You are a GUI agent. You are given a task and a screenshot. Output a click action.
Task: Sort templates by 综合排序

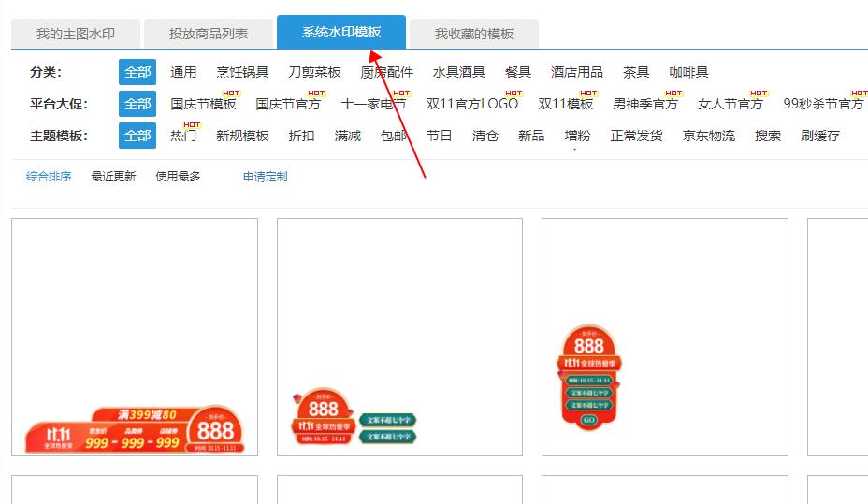pos(49,177)
